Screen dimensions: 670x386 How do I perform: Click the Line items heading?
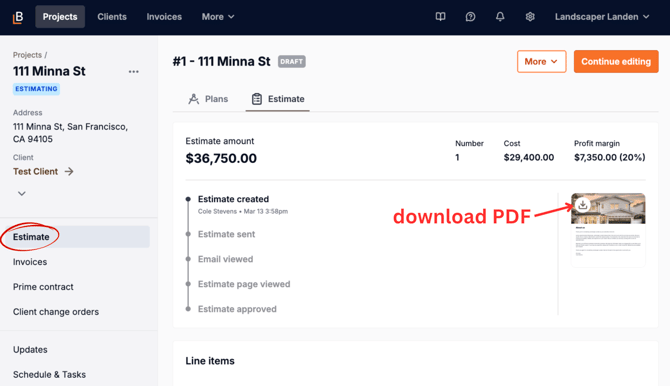click(x=210, y=361)
